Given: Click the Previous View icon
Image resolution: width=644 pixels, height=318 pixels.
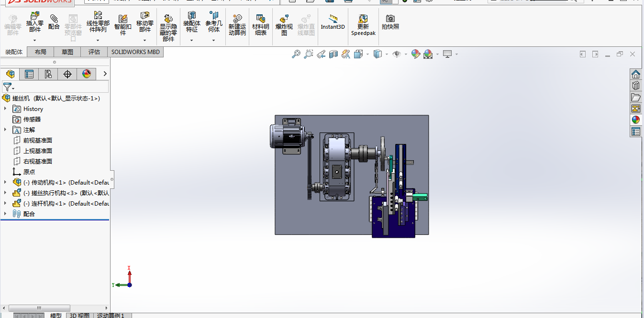Looking at the screenshot, I should point(321,54).
